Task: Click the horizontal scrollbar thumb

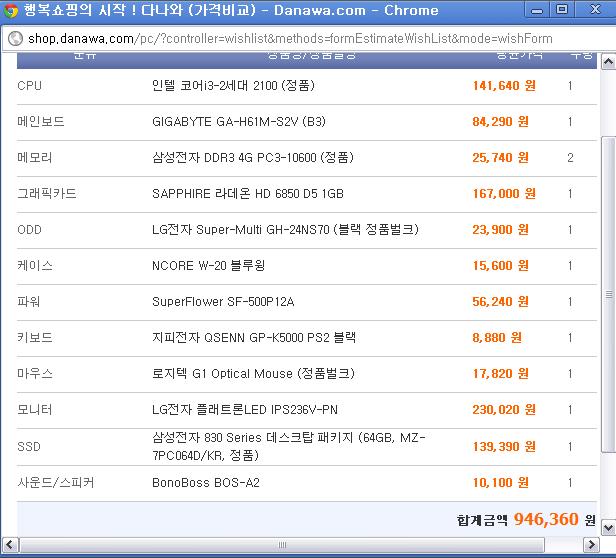Action: (x=282, y=545)
